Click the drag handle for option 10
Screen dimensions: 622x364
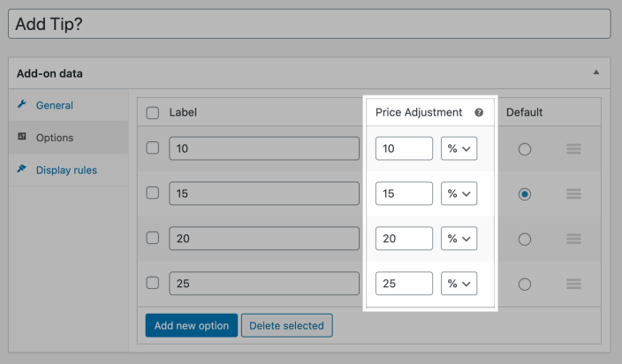(x=573, y=149)
